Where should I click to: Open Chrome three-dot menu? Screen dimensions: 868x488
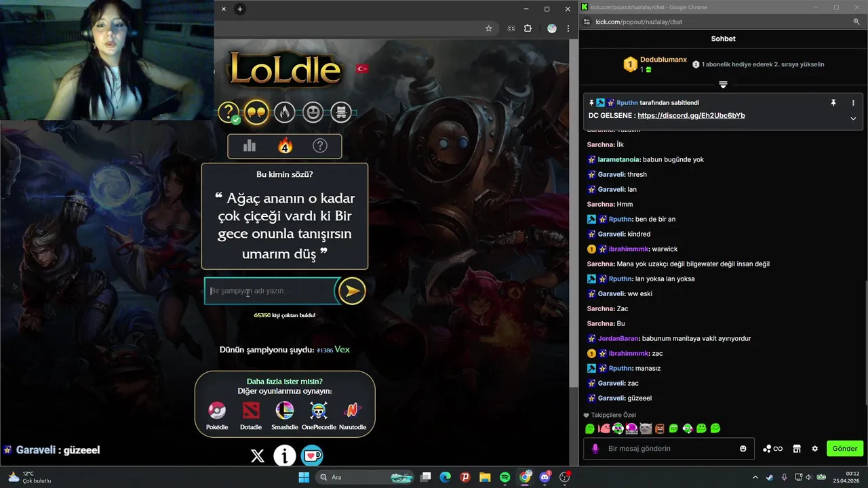(568, 28)
